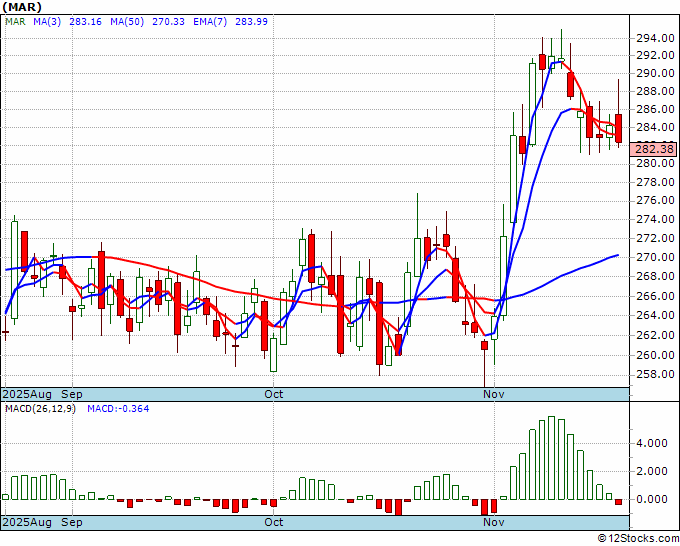Click the (MAR) chart title

click(23, 7)
